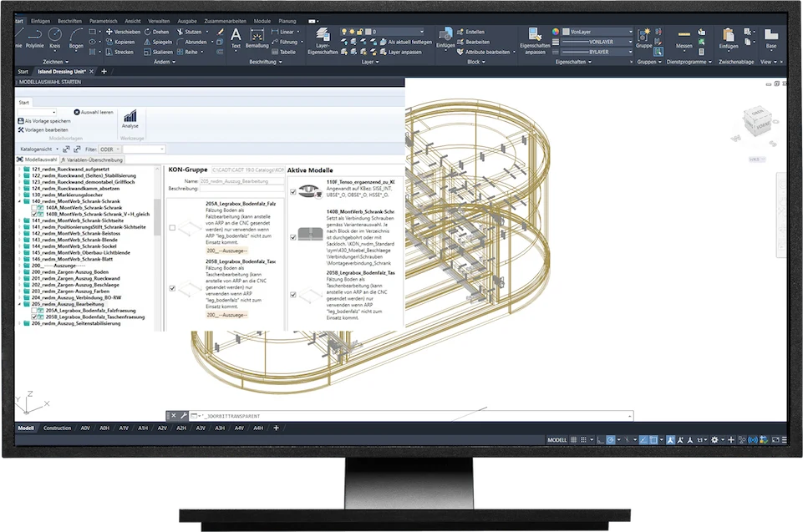Open the Parametrisch ribbon tab
Image resolution: width=803 pixels, height=532 pixels.
click(104, 21)
